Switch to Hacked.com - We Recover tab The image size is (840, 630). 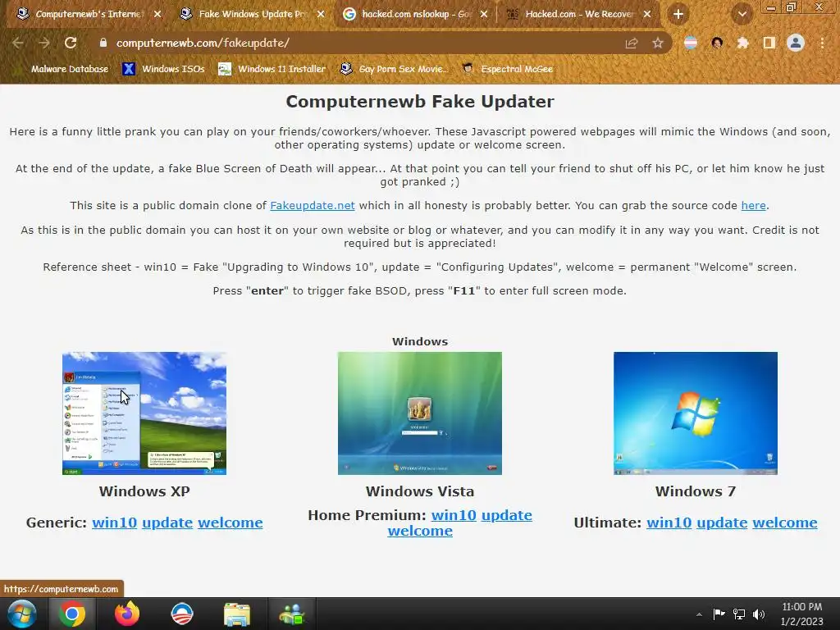point(578,14)
